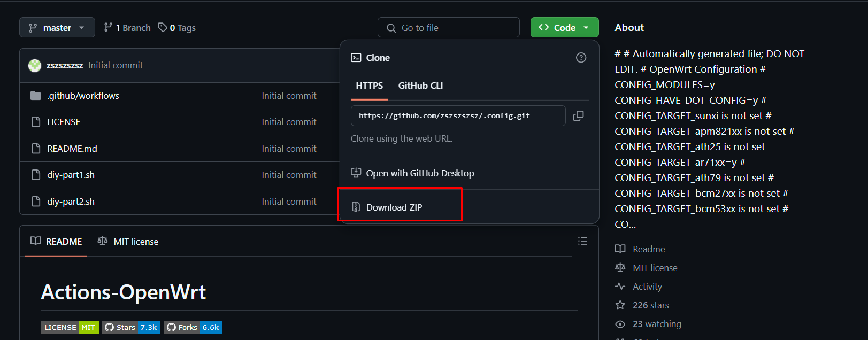Click the file icon beside diy-part1.sh
This screenshot has height=340, width=868.
click(x=36, y=175)
